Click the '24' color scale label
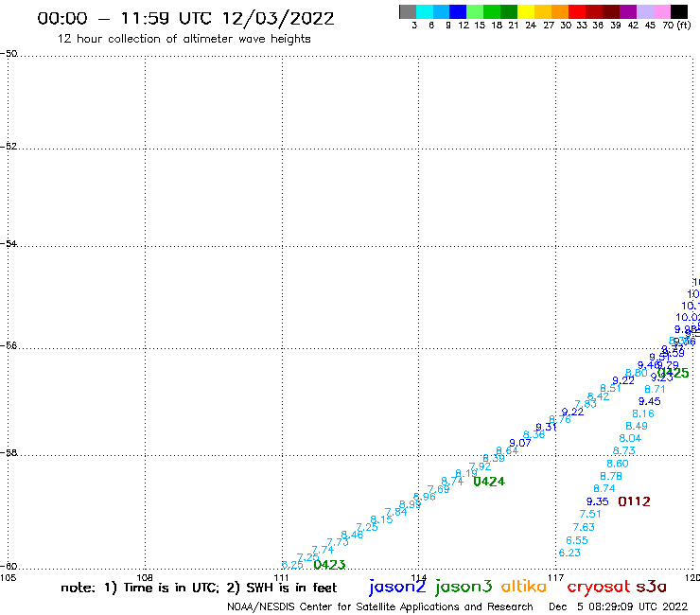The height and width of the screenshot is (615, 700). coord(531,26)
